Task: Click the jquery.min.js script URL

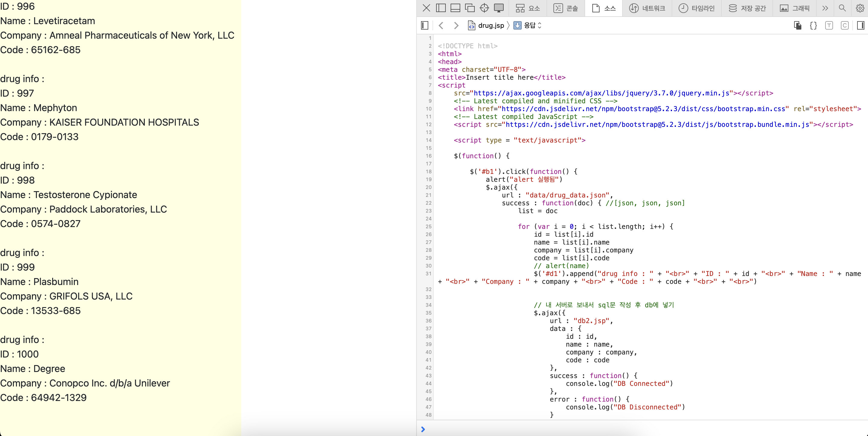Action: (x=602, y=93)
